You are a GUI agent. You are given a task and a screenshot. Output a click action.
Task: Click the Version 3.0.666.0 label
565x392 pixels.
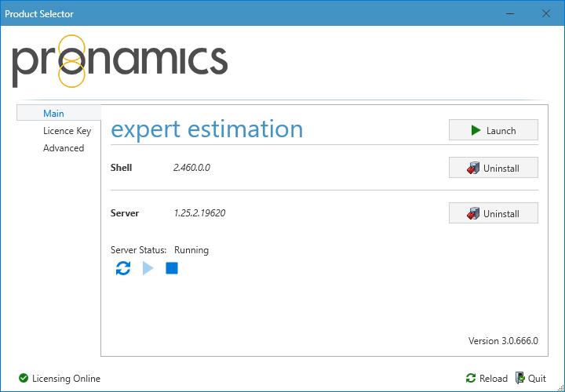tap(502, 341)
